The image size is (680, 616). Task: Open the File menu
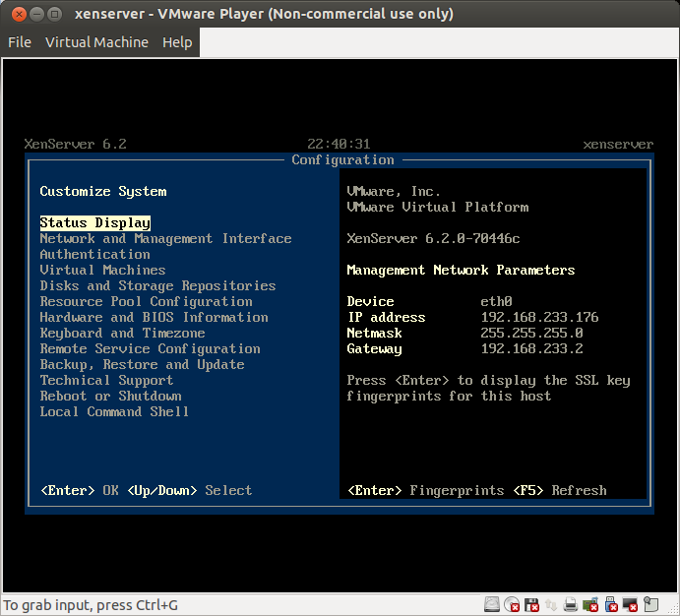coord(20,42)
